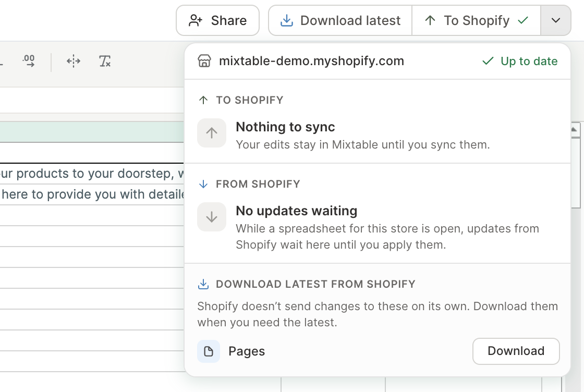Click the DOWNLOAD LATEST FROM SHOPIFY label
The image size is (584, 392).
(x=315, y=285)
